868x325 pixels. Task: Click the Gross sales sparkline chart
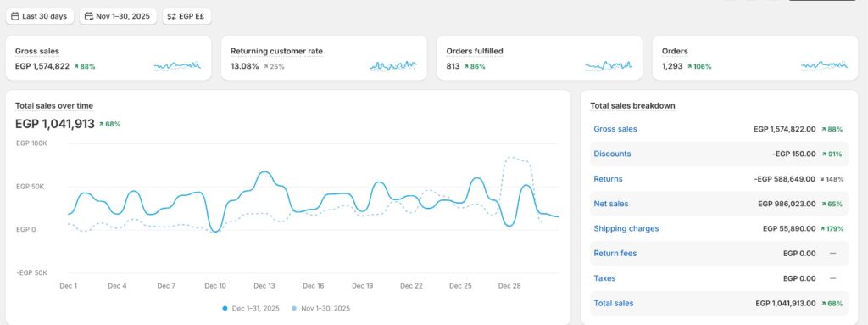(x=177, y=66)
